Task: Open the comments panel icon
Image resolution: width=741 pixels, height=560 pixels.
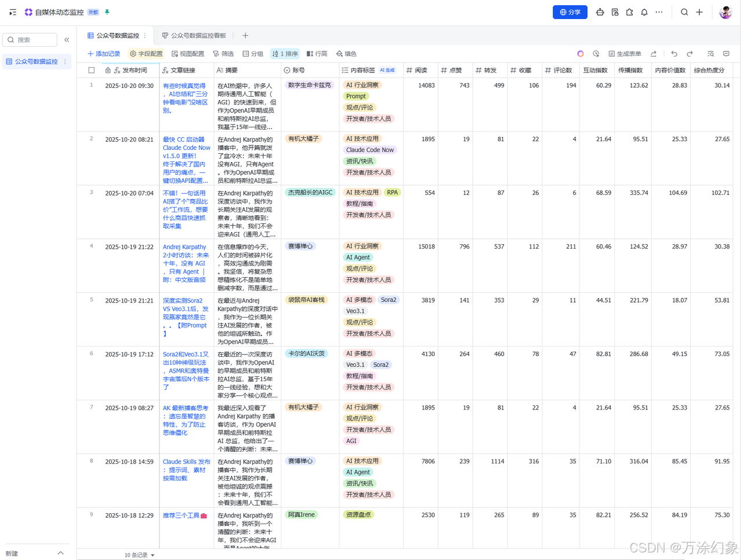Action: point(726,54)
